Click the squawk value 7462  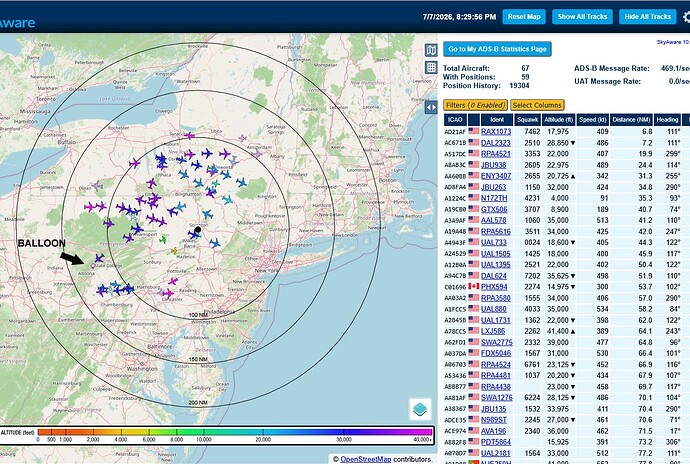[x=532, y=132]
